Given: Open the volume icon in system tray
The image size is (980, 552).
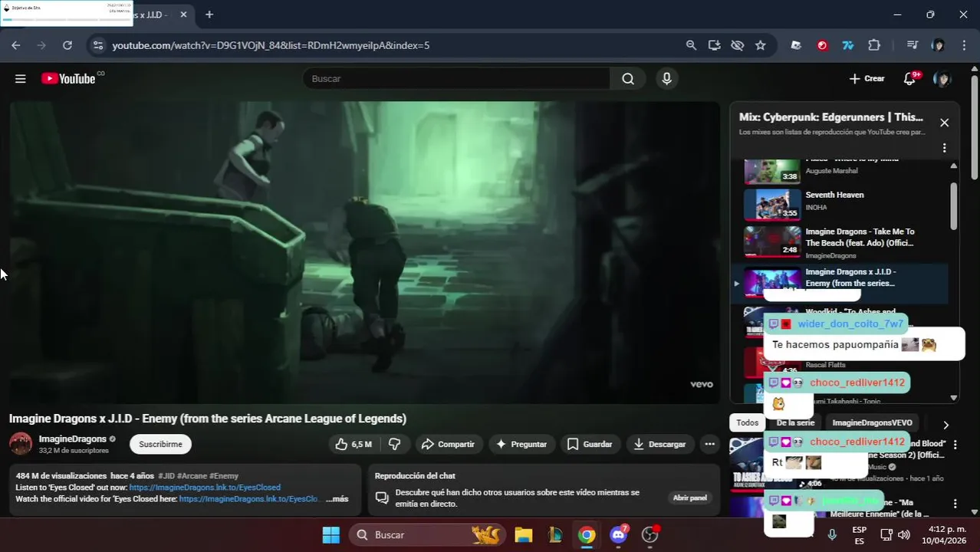Looking at the screenshot, I should (904, 534).
